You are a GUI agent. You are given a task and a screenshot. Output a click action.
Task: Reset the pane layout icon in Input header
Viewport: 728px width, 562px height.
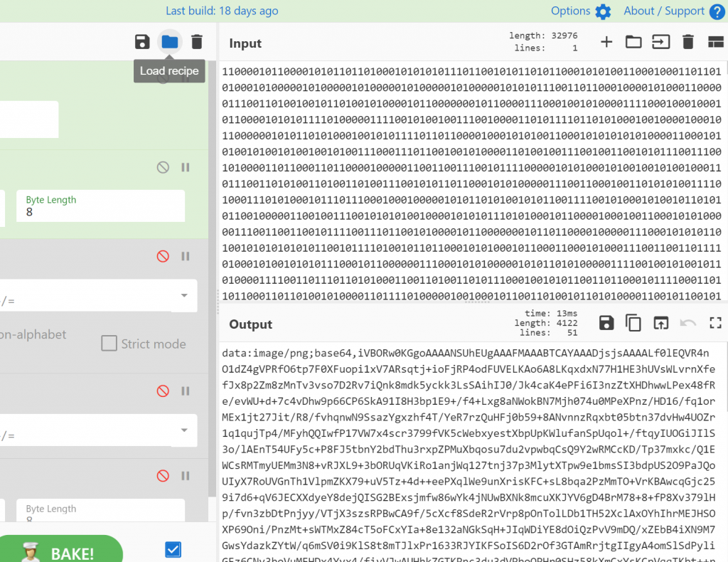[x=715, y=42]
